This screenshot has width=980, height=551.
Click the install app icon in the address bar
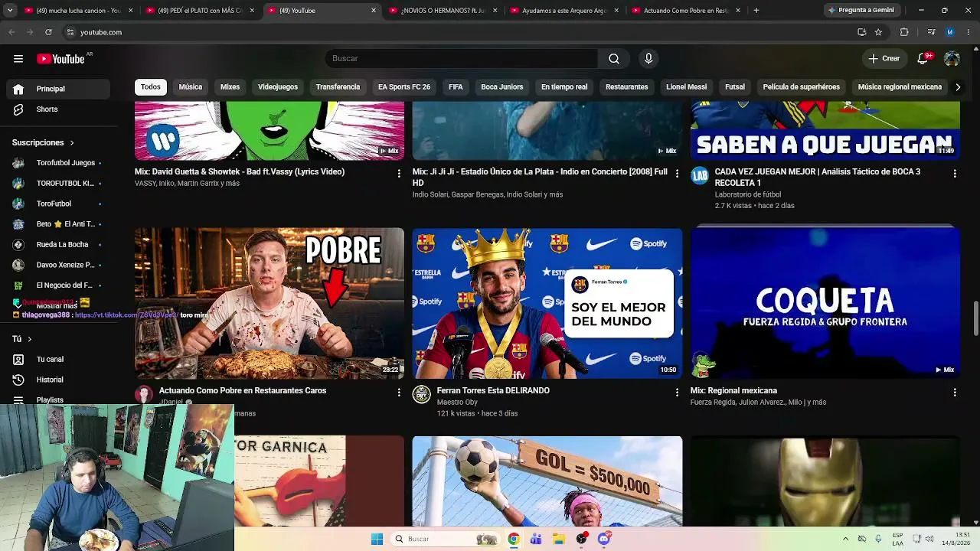coord(861,32)
